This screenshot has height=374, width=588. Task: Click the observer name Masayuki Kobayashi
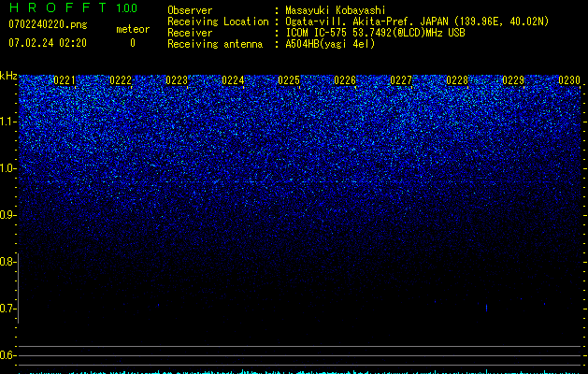[x=336, y=10]
